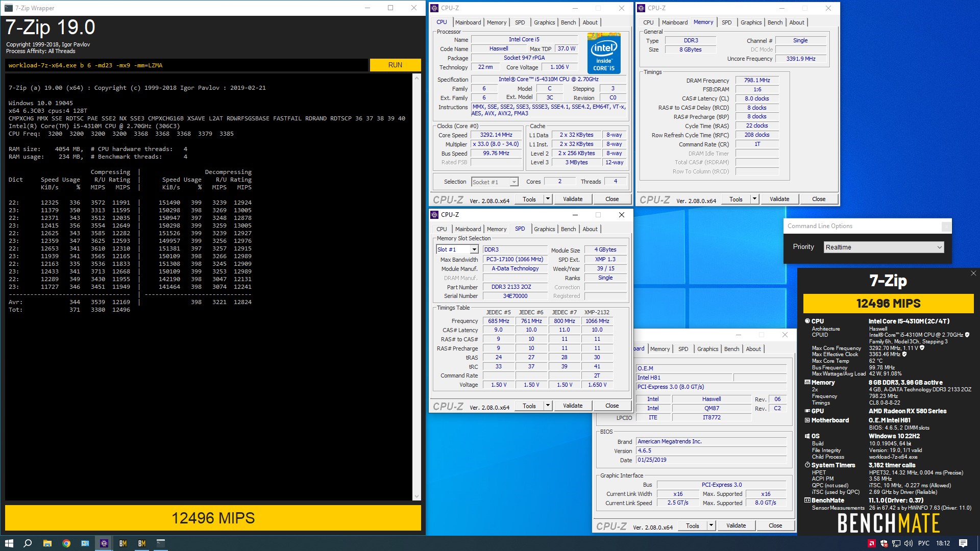This screenshot has width=980, height=551.
Task: Click the workload command line input field
Action: [187, 65]
